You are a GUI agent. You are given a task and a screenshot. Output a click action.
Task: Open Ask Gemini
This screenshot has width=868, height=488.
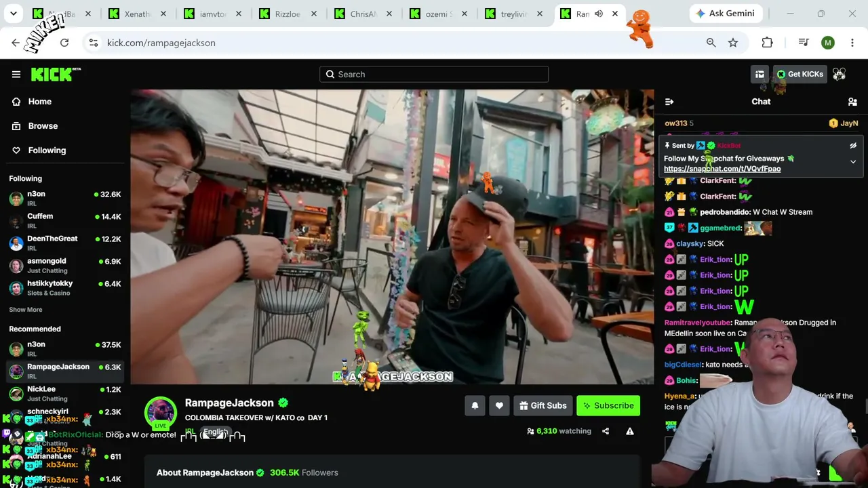pyautogui.click(x=725, y=14)
